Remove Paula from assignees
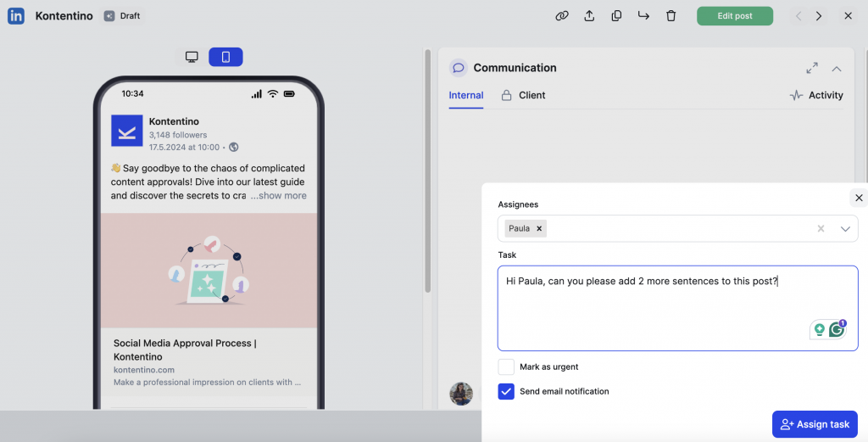The width and height of the screenshot is (868, 442). (539, 228)
